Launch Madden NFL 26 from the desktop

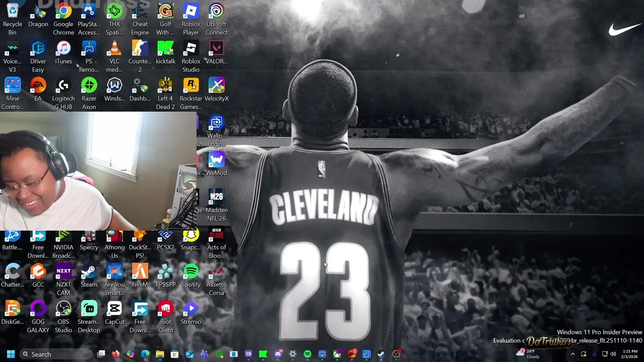tap(216, 205)
